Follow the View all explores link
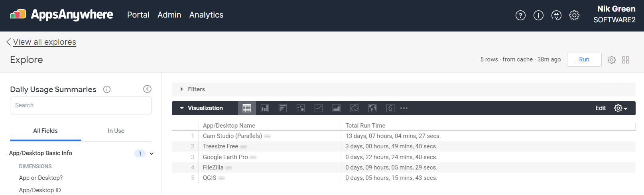The image size is (644, 195). 44,42
